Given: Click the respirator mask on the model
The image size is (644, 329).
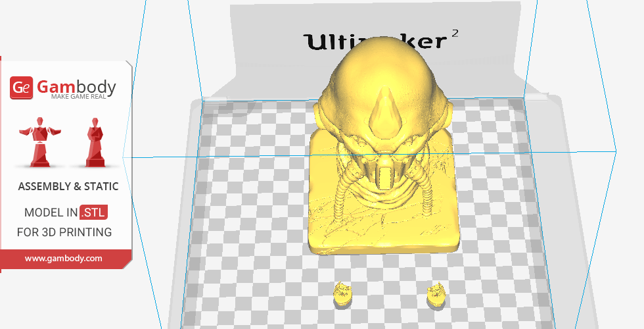Looking at the screenshot, I should 383,174.
